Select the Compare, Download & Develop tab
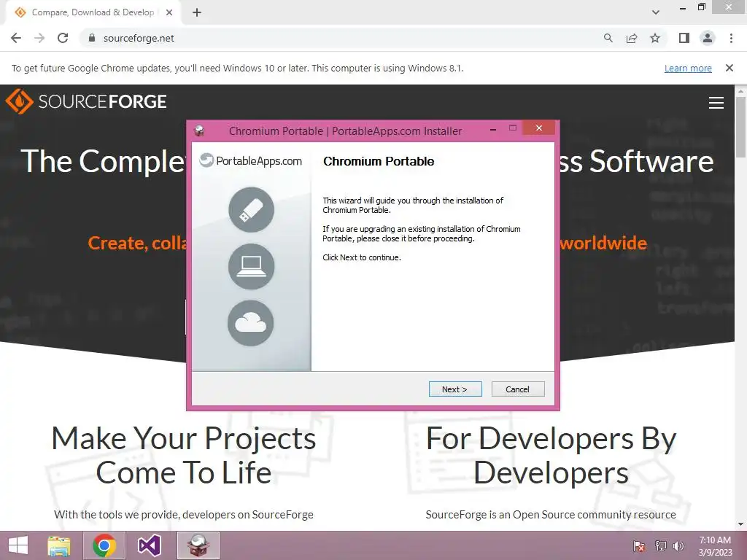The image size is (747, 560). 93,12
